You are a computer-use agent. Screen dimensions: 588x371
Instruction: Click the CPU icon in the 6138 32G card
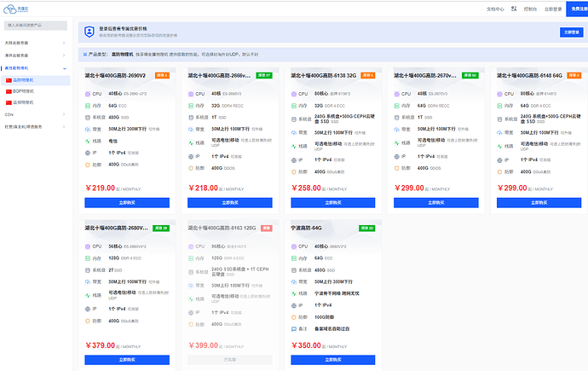click(x=294, y=94)
